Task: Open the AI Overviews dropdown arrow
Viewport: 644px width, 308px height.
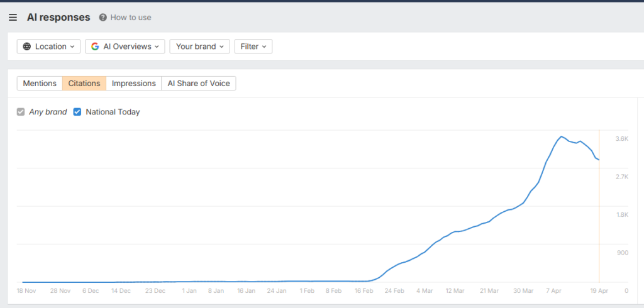Action: 157,47
